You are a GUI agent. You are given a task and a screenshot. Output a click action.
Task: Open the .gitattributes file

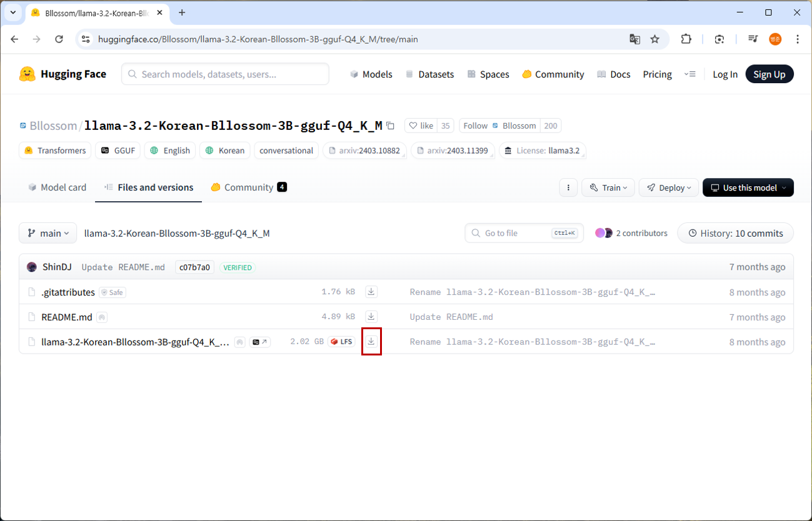tap(68, 292)
